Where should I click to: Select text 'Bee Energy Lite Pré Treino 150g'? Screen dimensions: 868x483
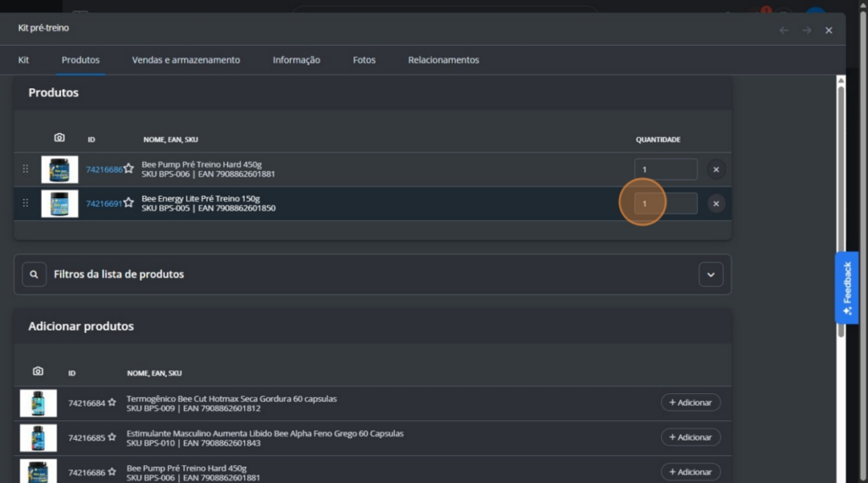coord(200,198)
